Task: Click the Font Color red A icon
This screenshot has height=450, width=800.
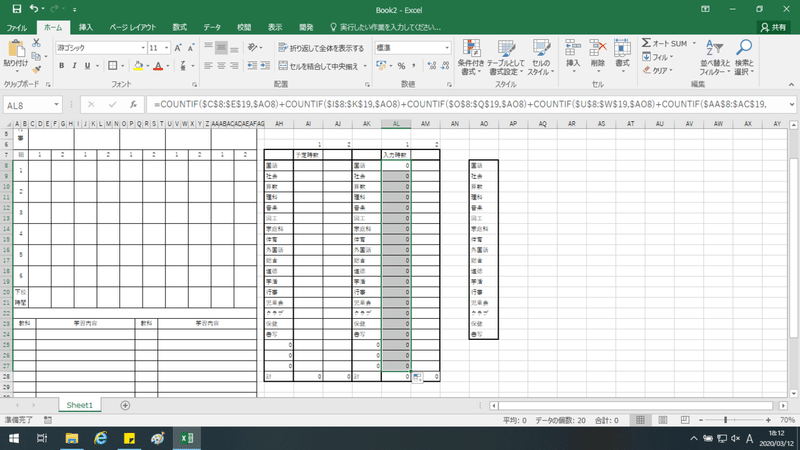Action: [158, 66]
